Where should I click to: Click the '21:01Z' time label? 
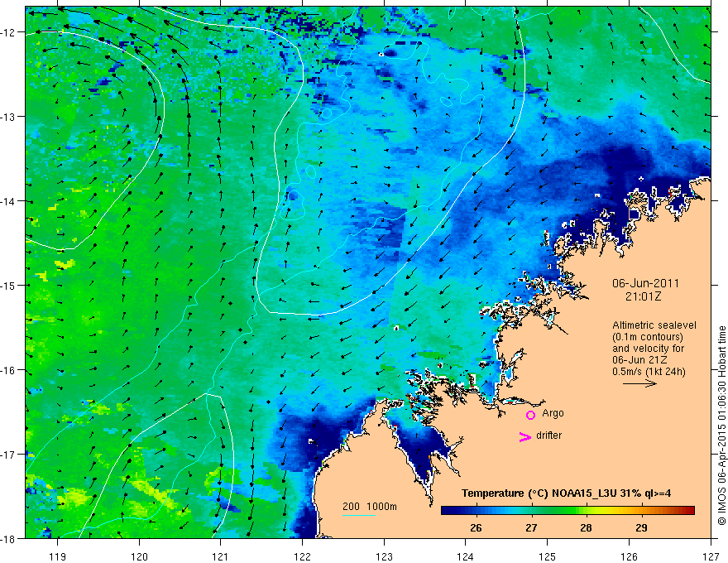(643, 296)
